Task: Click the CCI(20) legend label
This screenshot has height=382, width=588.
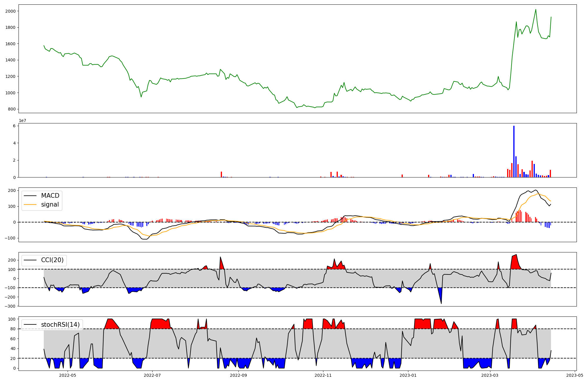Action: (52, 260)
